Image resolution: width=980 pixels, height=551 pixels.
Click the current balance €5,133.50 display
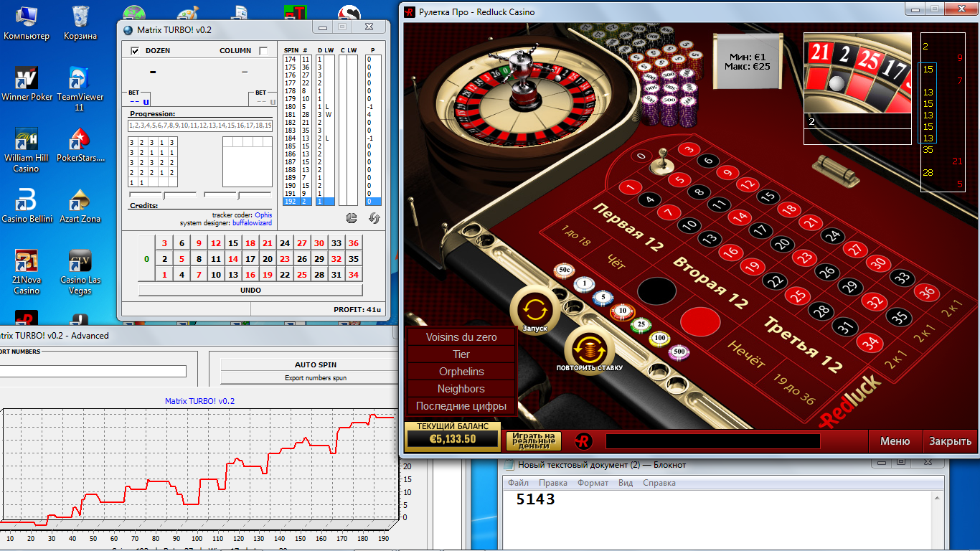coord(453,439)
